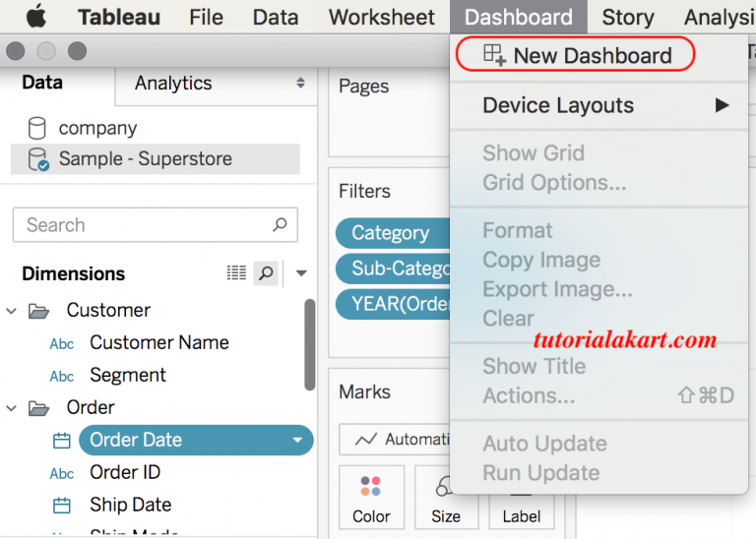Click the Dimensions list scrollbar thumb
Viewport: 756px width, 539px height.
coord(310,344)
